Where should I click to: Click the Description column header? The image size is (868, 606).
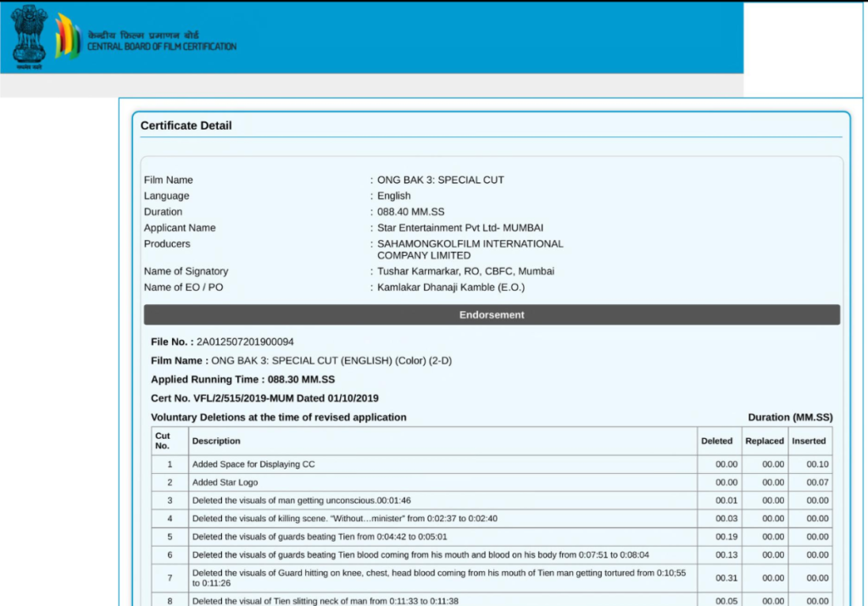point(442,441)
